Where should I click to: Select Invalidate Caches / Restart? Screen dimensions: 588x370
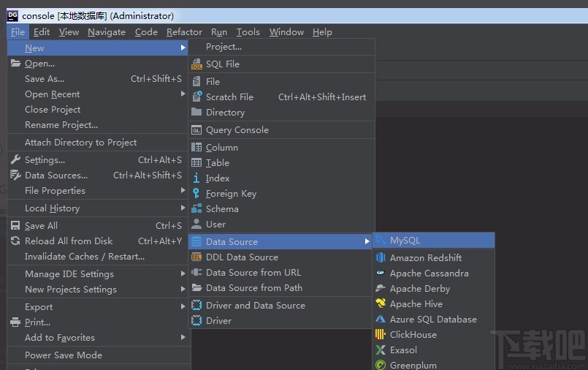[85, 257]
